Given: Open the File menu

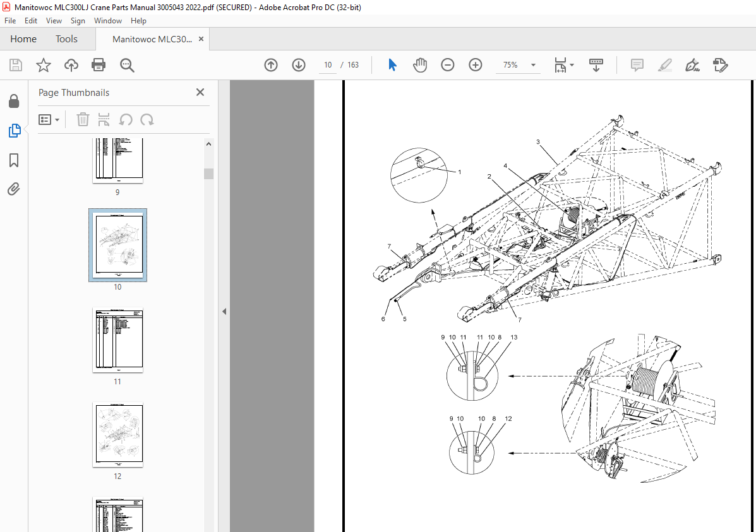Looking at the screenshot, I should click(10, 21).
